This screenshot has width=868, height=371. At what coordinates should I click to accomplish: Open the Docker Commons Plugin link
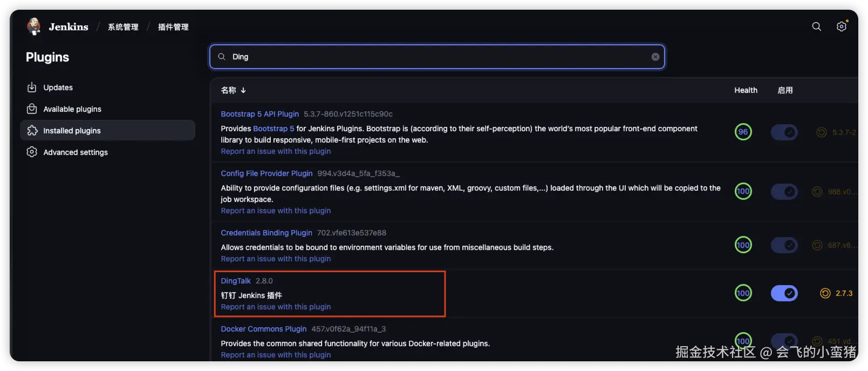(x=263, y=329)
